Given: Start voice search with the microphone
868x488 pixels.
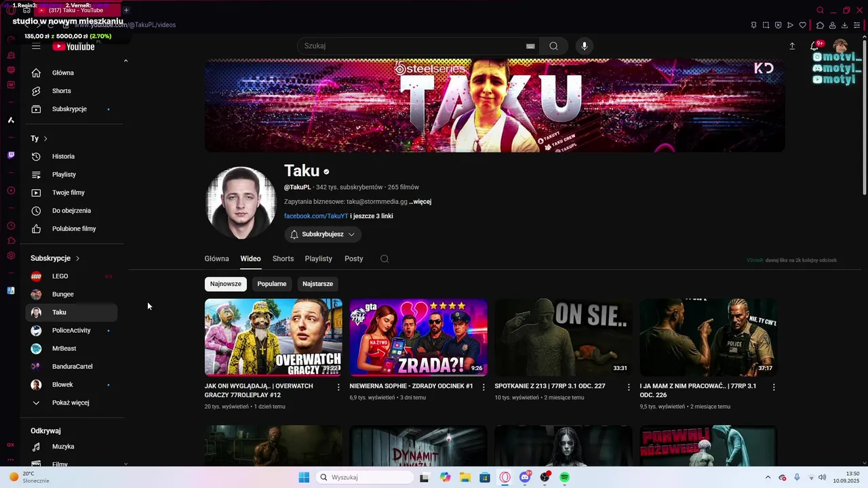Looking at the screenshot, I should [585, 46].
